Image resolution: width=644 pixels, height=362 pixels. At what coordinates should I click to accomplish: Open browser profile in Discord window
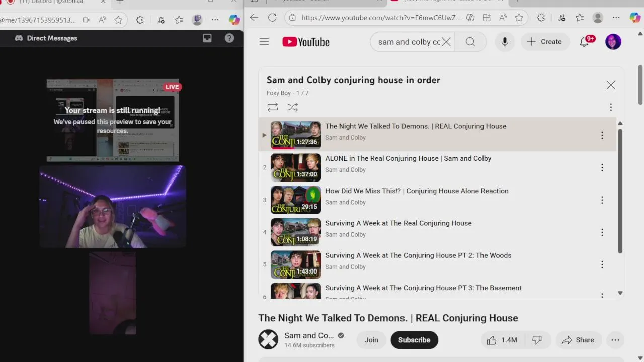coord(197,20)
